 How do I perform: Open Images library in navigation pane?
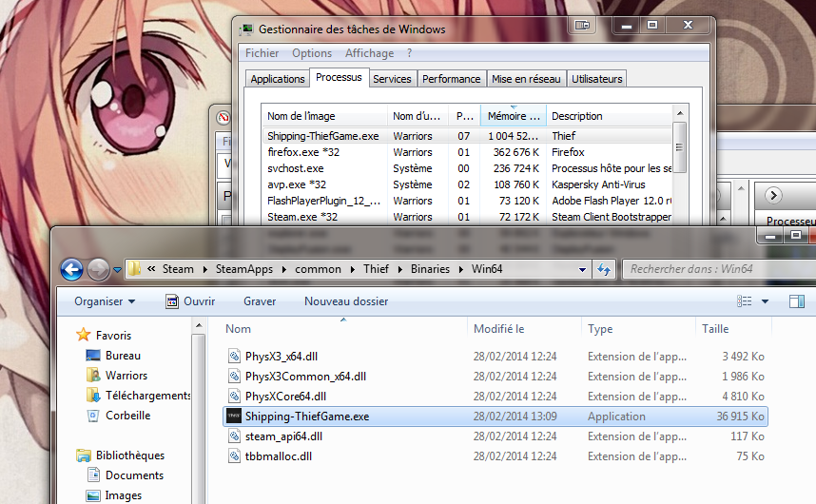(x=124, y=495)
